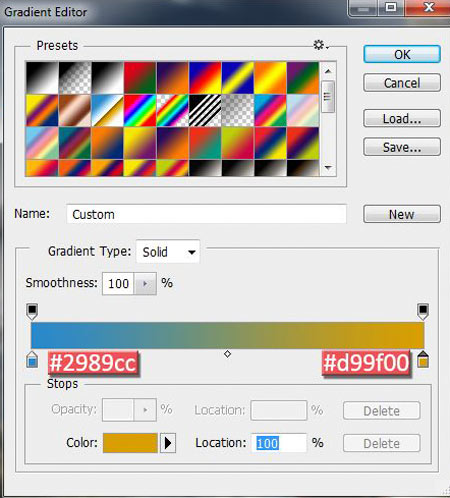Click the gradient midpoint diamond

click(x=227, y=354)
